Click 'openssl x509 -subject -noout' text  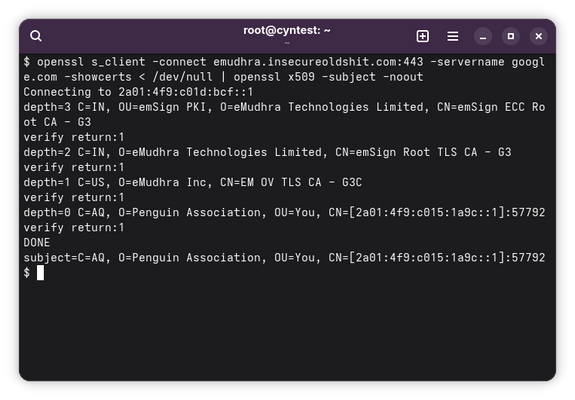pyautogui.click(x=328, y=77)
